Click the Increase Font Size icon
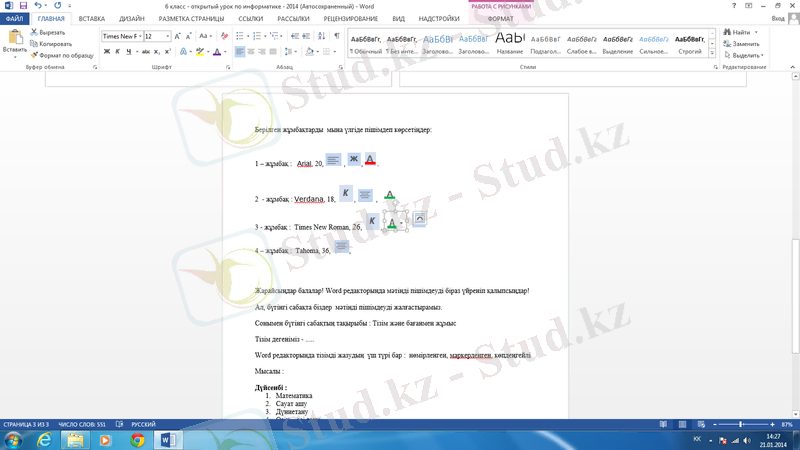This screenshot has height=450, width=800. click(x=178, y=36)
